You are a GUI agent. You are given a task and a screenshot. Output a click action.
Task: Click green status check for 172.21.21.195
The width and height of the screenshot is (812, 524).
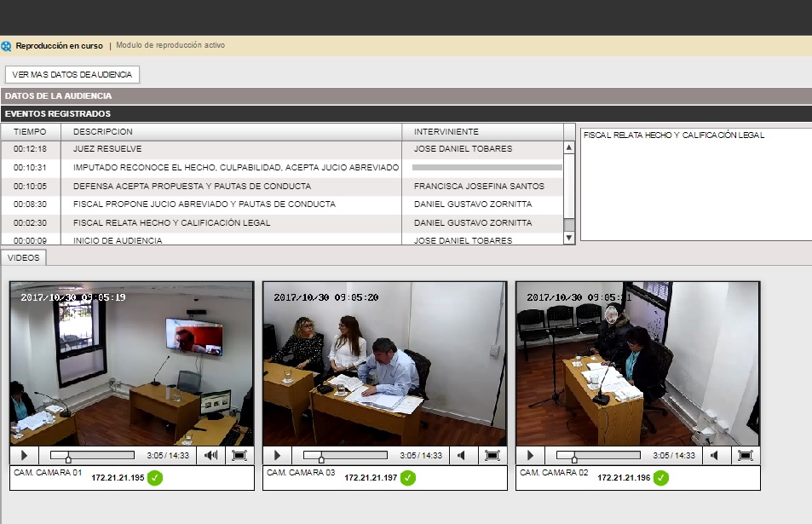[x=154, y=478]
